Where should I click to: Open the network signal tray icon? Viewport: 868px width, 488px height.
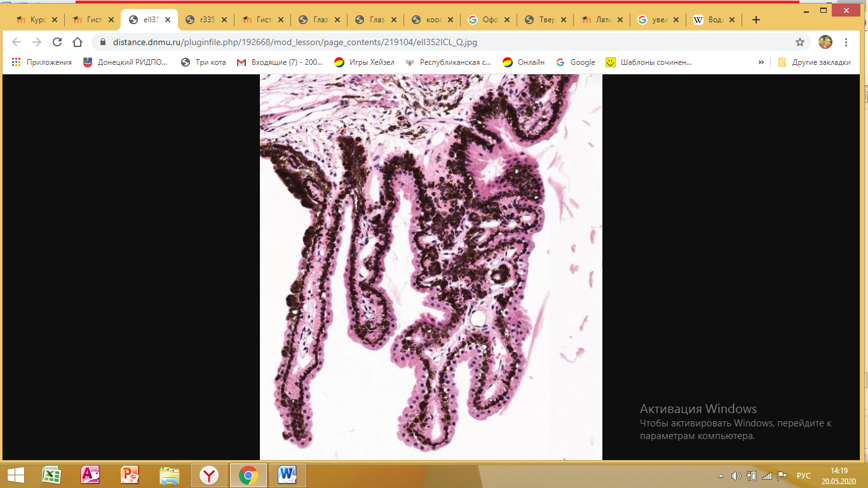(767, 475)
